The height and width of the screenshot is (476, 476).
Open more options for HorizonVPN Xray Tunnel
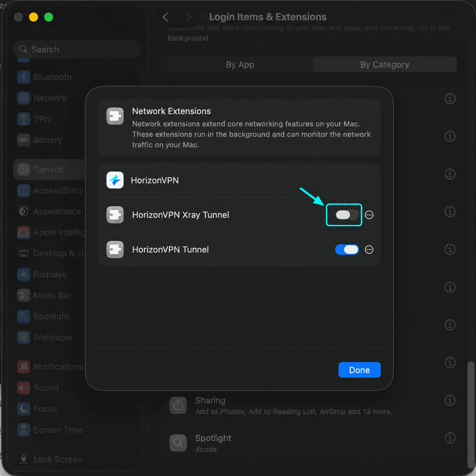tap(369, 215)
